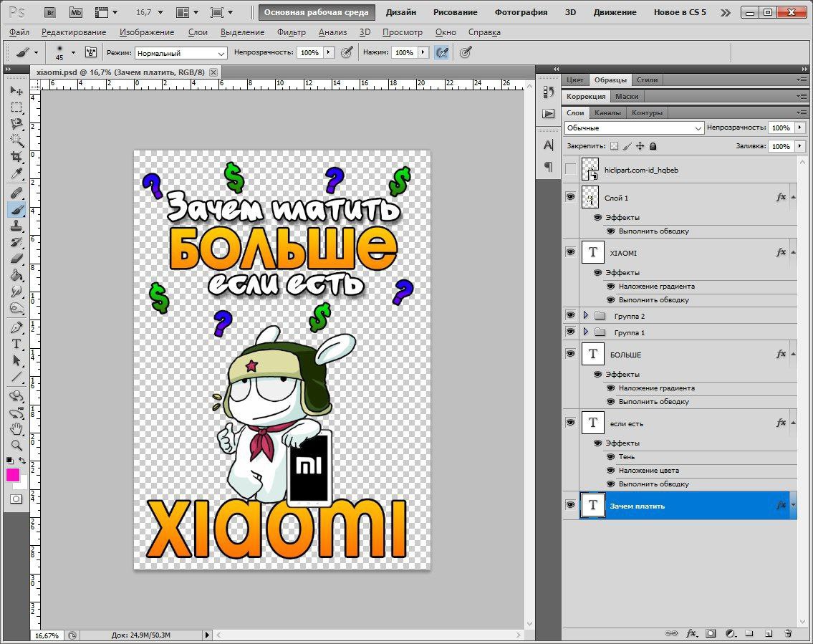Select the Move tool
Viewport: 813px width, 644px height.
click(16, 90)
